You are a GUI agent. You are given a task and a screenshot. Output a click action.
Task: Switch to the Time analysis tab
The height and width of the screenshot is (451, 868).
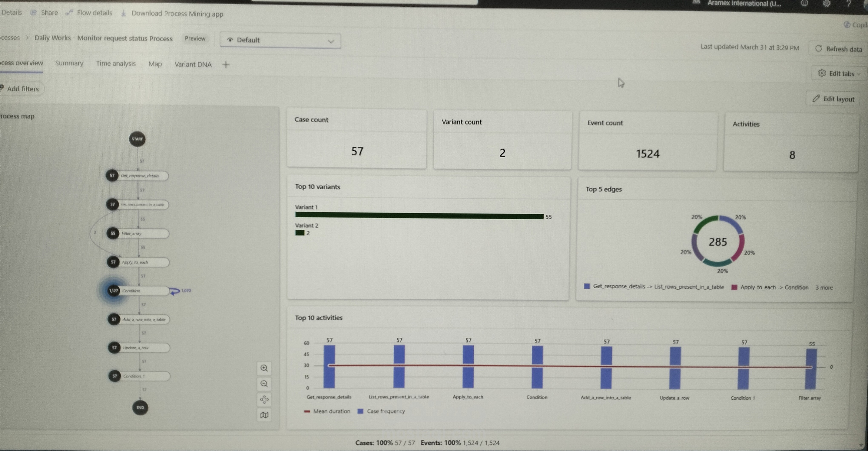click(x=116, y=64)
